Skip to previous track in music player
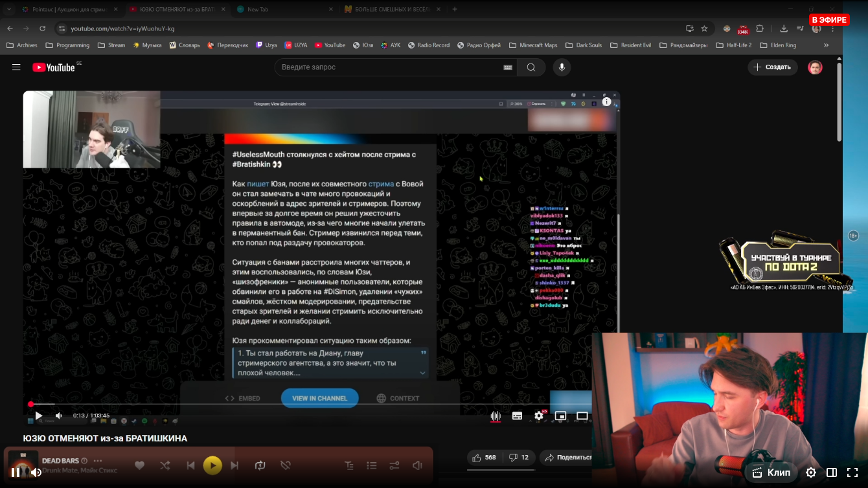The image size is (868, 488). pos(190,465)
